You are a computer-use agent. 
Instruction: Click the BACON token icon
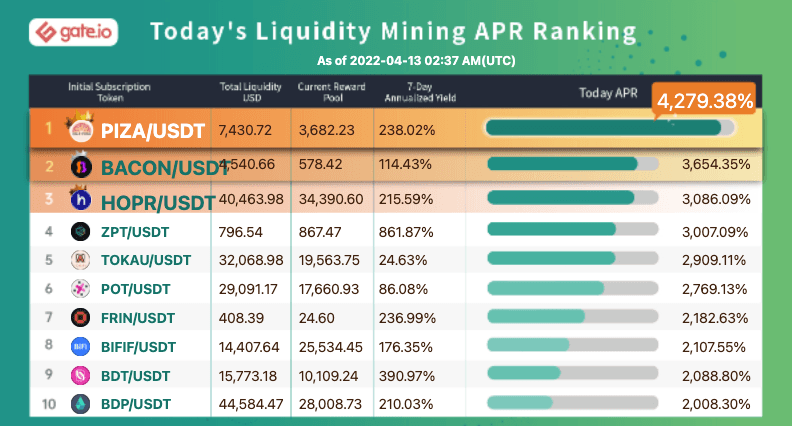tap(81, 167)
